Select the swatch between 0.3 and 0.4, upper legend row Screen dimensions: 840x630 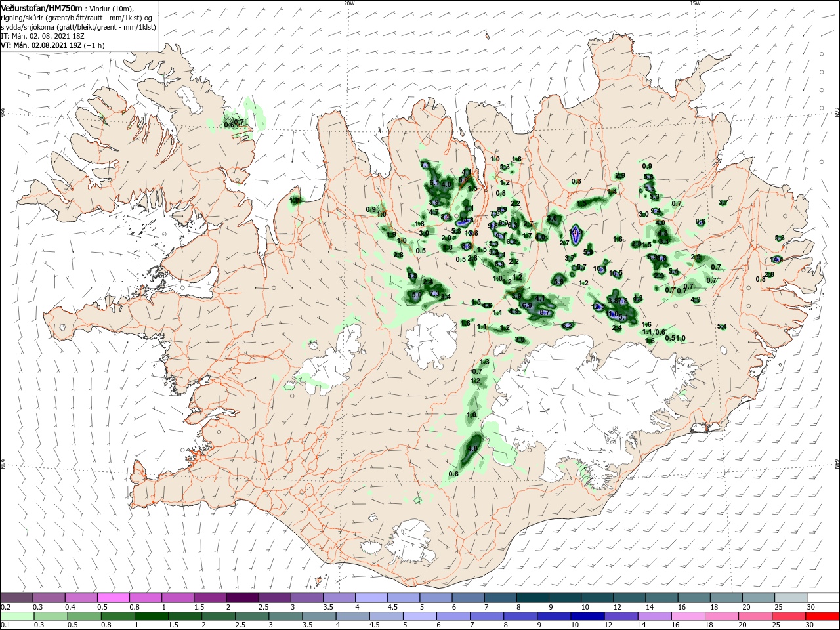pos(49,598)
